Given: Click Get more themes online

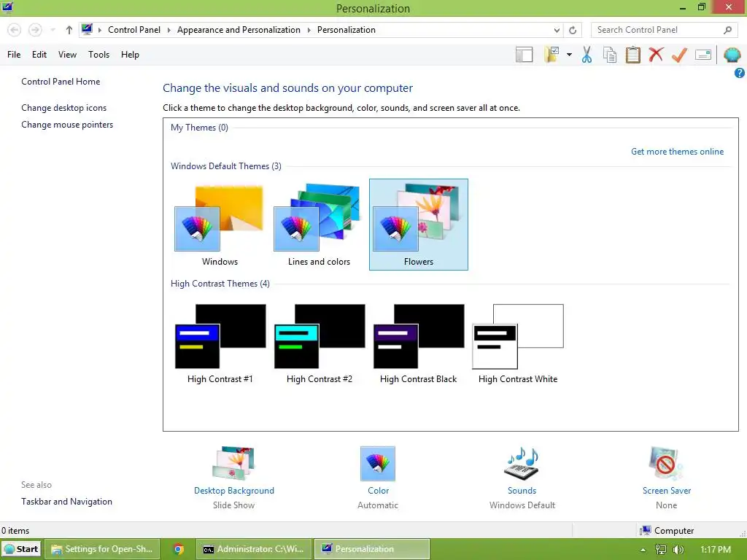Looking at the screenshot, I should (677, 152).
